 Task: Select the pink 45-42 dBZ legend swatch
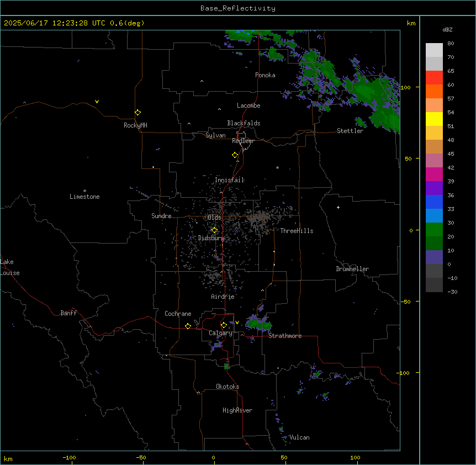(x=434, y=161)
